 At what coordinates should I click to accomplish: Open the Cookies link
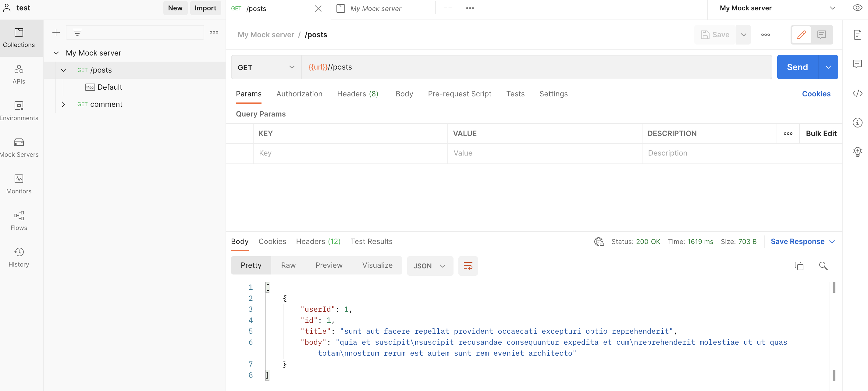click(x=816, y=94)
